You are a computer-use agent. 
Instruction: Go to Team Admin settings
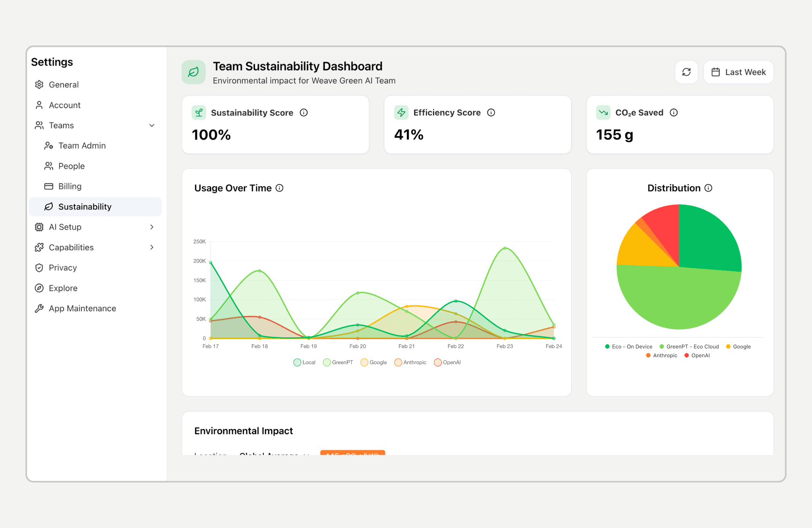82,146
